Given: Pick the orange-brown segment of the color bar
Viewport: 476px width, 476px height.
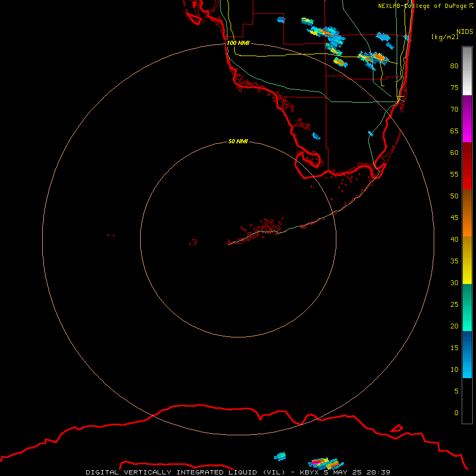Looking at the screenshot, I should pos(467,213).
